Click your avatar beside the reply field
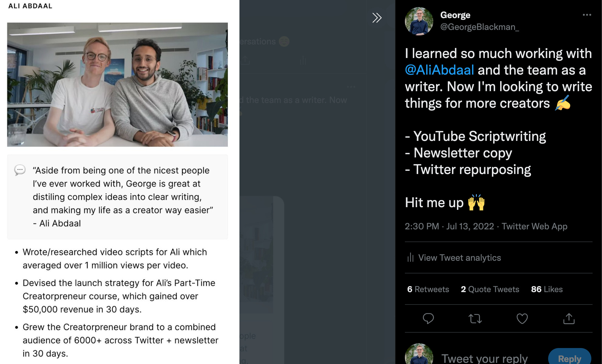This screenshot has height=364, width=602. pos(419,354)
